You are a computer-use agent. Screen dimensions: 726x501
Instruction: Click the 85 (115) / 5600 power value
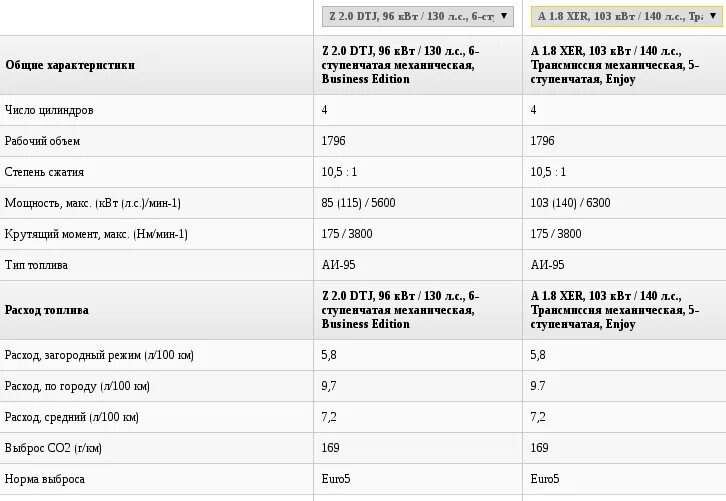358,203
